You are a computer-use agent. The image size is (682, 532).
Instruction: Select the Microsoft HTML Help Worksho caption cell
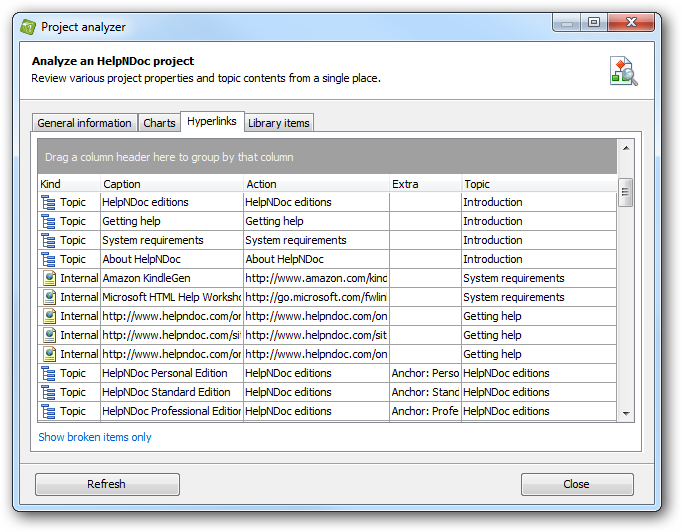coord(172,298)
